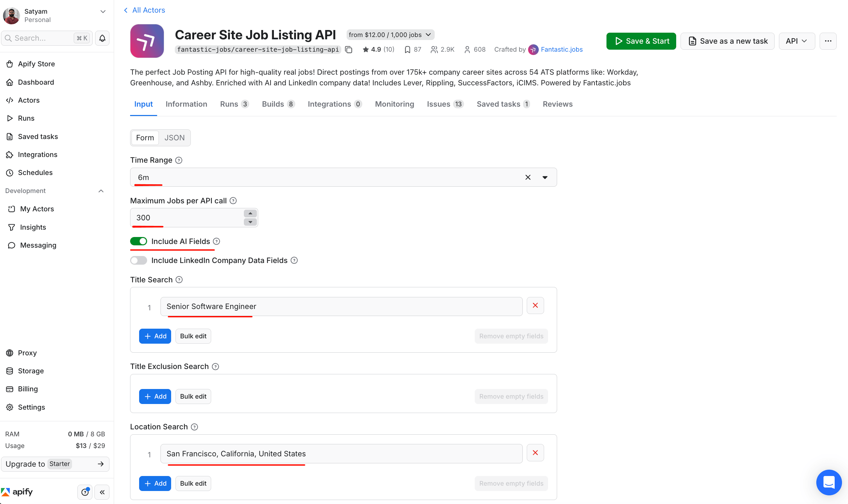Screen dimensions: 848x504
Task: Collapse the Development section
Action: [x=101, y=191]
